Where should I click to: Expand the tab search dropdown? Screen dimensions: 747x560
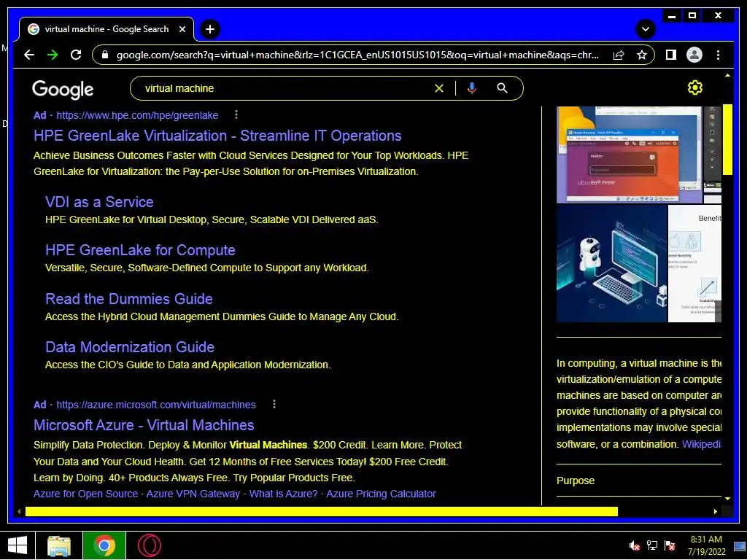646,29
